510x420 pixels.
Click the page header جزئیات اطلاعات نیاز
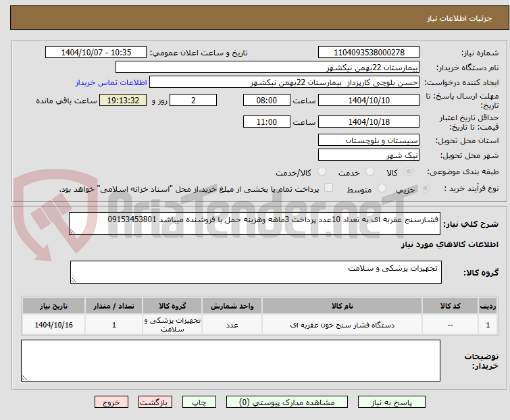(x=459, y=18)
